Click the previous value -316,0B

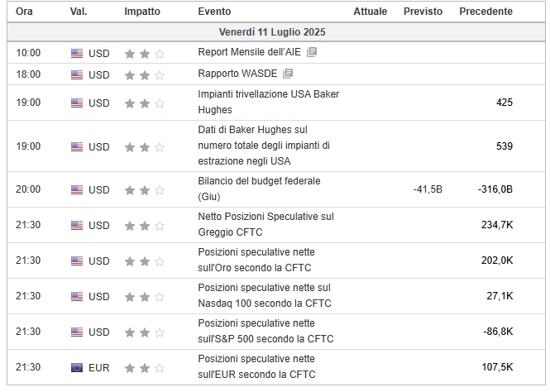point(495,189)
